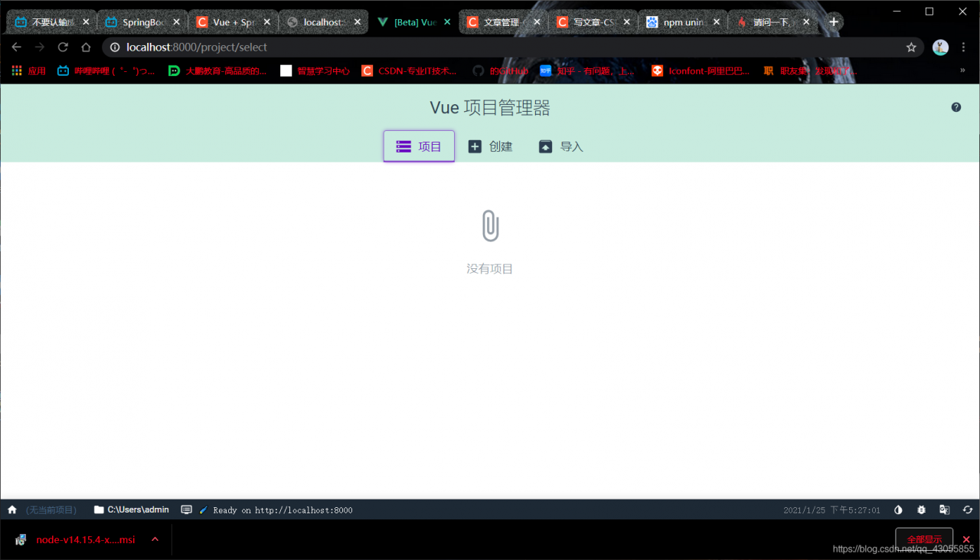Switch to the 创建 tab

491,146
